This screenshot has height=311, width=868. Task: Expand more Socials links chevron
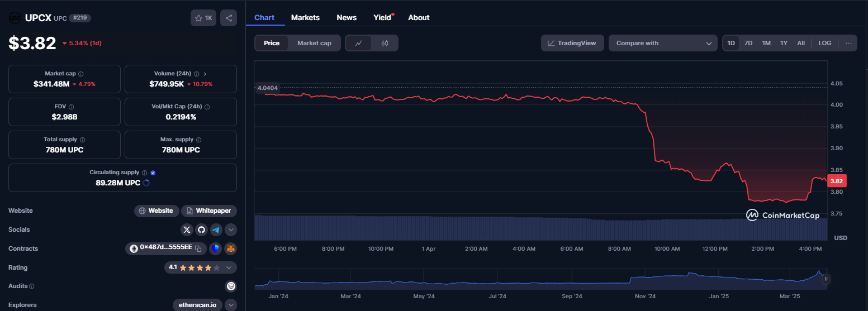point(230,229)
